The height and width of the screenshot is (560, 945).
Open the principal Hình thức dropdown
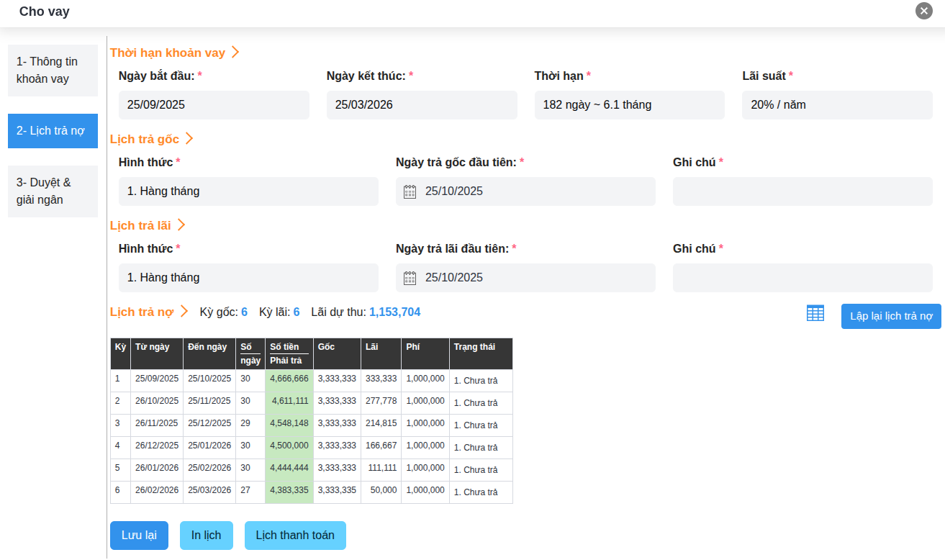(x=248, y=191)
